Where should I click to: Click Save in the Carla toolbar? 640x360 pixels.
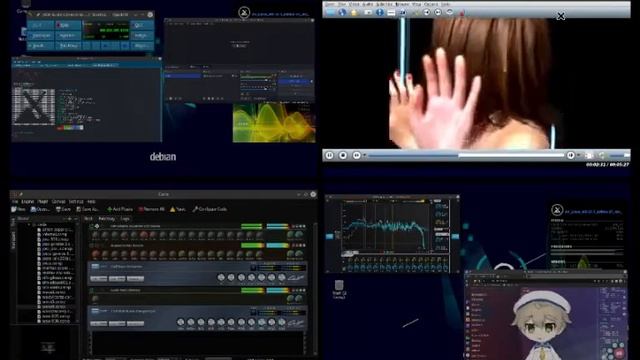tap(63, 209)
